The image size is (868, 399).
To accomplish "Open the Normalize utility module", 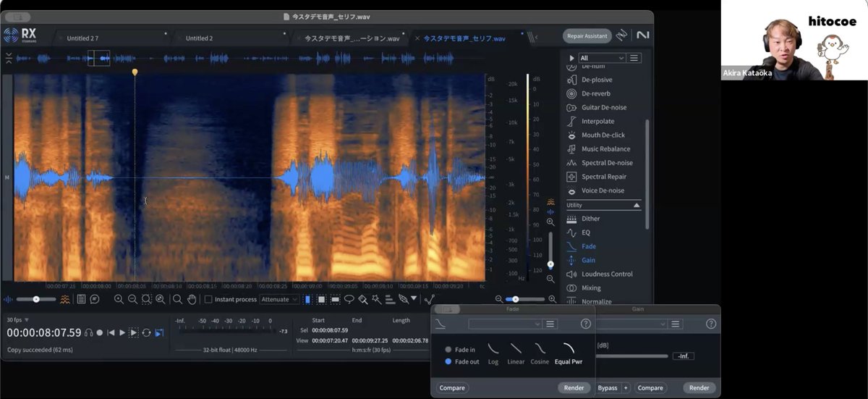I will tap(589, 301).
